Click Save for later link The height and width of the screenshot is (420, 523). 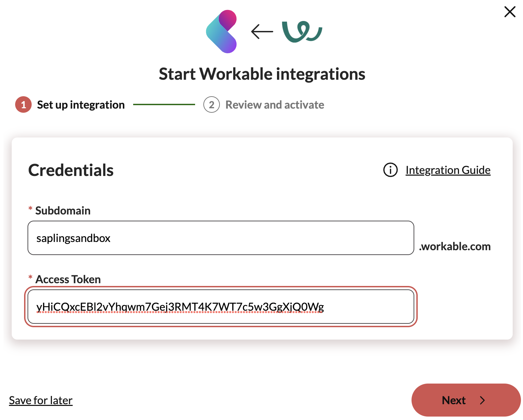coord(41,400)
